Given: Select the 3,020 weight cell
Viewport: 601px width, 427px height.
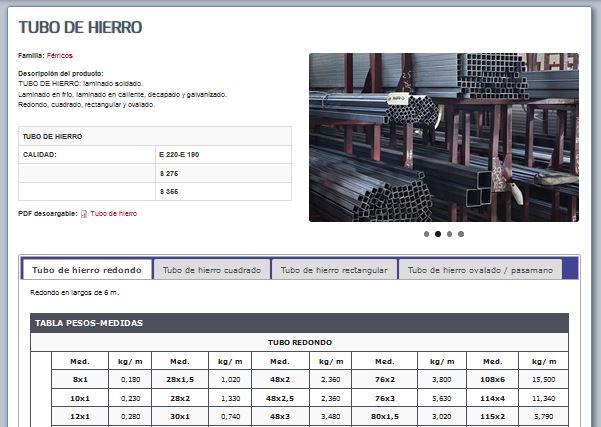Looking at the screenshot, I should click(442, 417).
